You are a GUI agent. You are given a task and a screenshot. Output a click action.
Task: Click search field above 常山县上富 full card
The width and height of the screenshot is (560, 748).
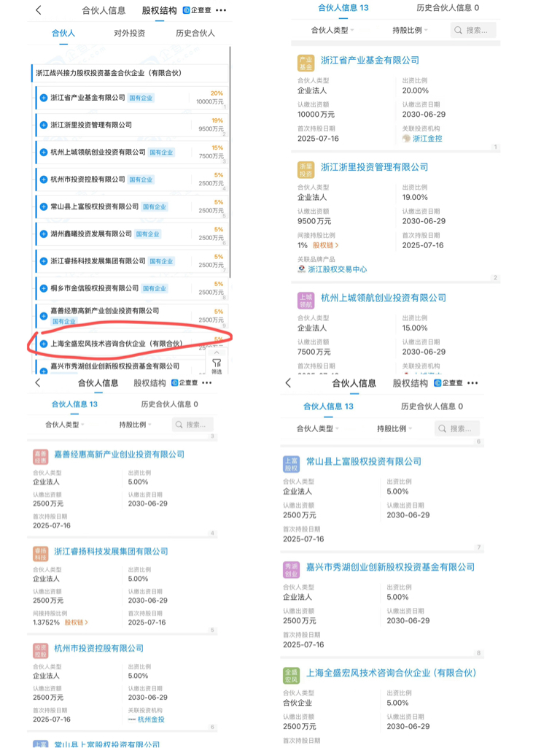457,428
